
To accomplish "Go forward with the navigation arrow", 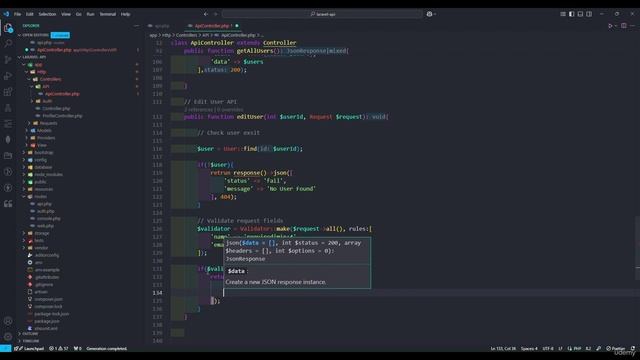I will pos(216,14).
